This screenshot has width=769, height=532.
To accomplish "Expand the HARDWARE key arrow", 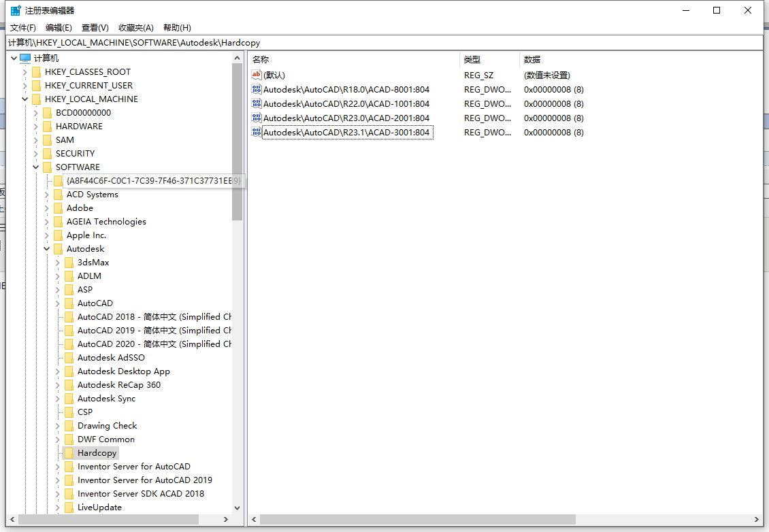I will [x=36, y=127].
